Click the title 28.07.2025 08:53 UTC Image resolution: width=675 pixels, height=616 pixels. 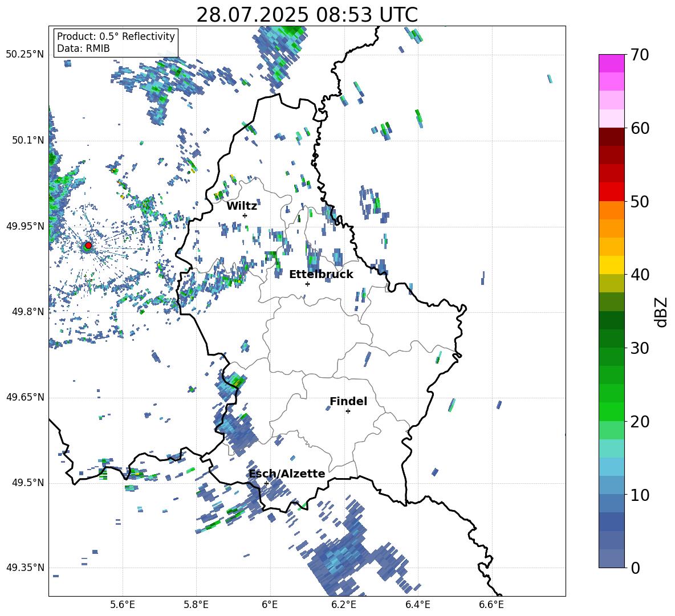(x=307, y=15)
